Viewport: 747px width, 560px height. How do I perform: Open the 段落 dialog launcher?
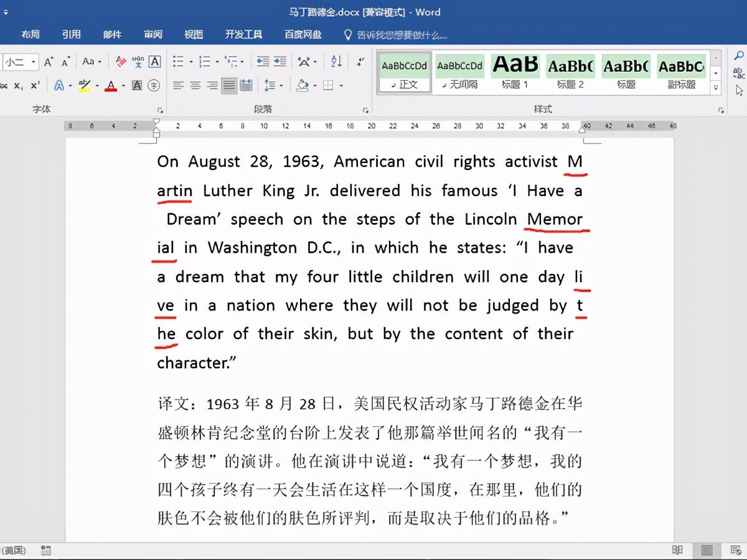365,110
